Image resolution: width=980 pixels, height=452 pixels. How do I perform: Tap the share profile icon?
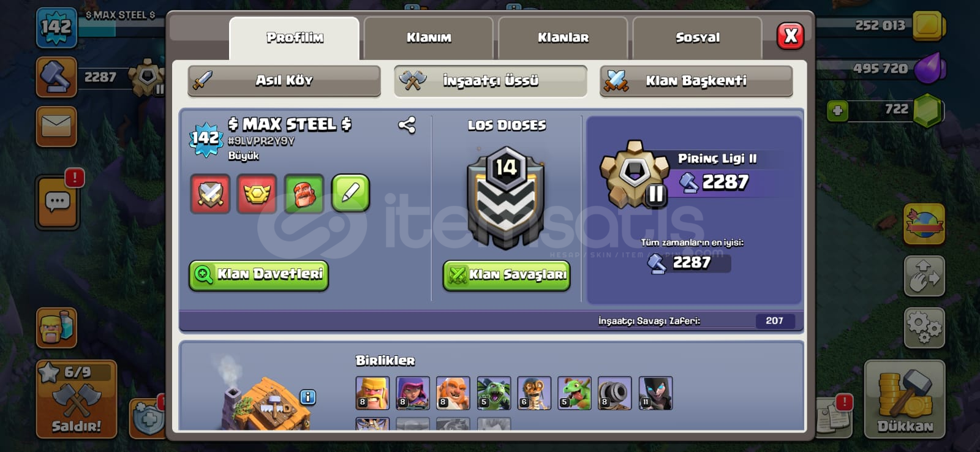407,125
